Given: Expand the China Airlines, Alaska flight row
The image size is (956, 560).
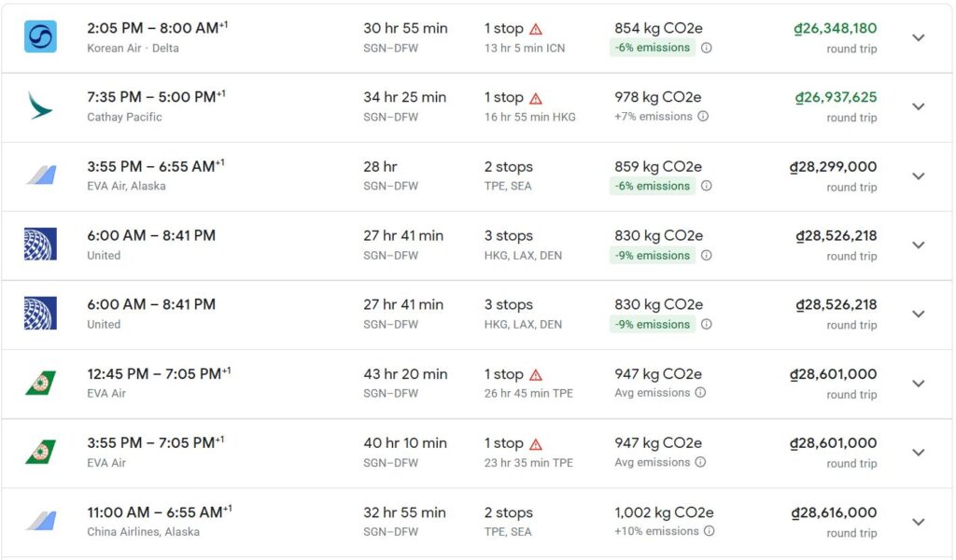Looking at the screenshot, I should coord(918,522).
